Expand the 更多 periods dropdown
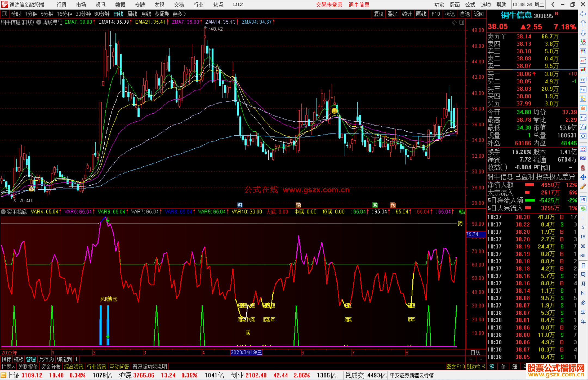 point(179,14)
